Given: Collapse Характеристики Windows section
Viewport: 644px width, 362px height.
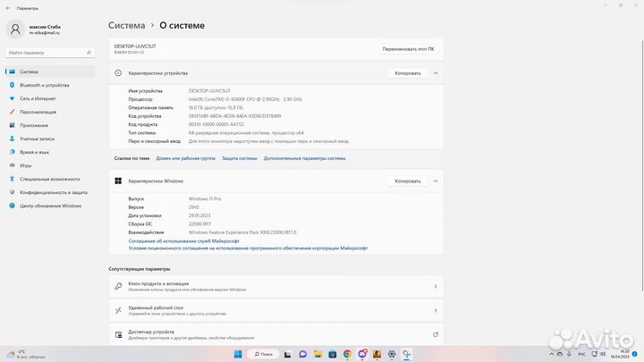Looking at the screenshot, I should tap(436, 181).
